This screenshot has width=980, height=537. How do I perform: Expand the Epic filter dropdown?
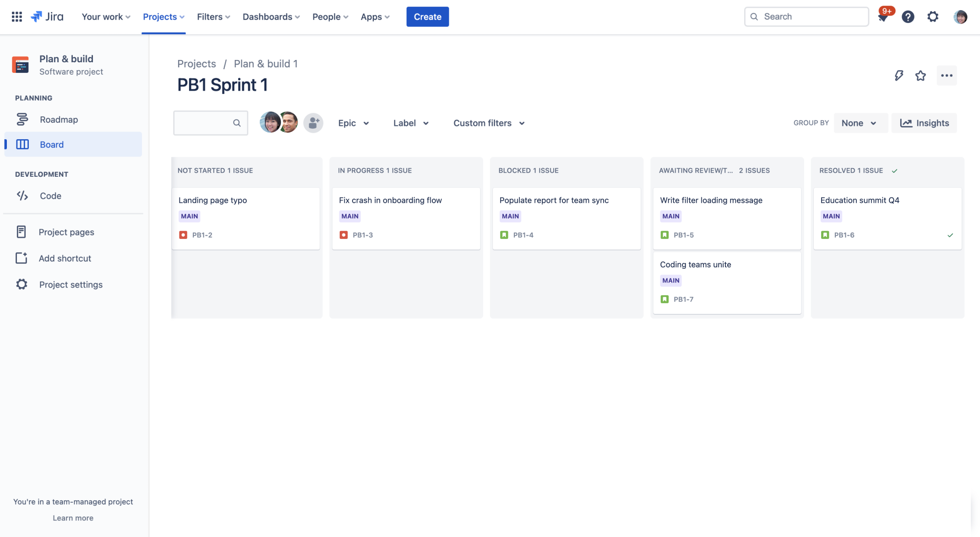click(353, 123)
